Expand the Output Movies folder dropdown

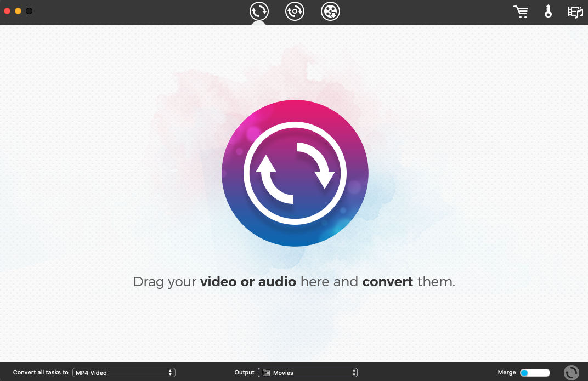[x=307, y=373]
